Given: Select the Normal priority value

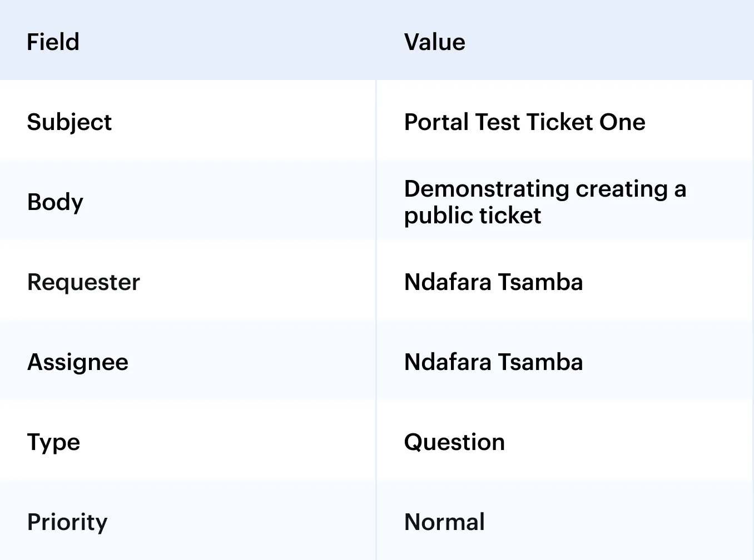Looking at the screenshot, I should [x=444, y=522].
